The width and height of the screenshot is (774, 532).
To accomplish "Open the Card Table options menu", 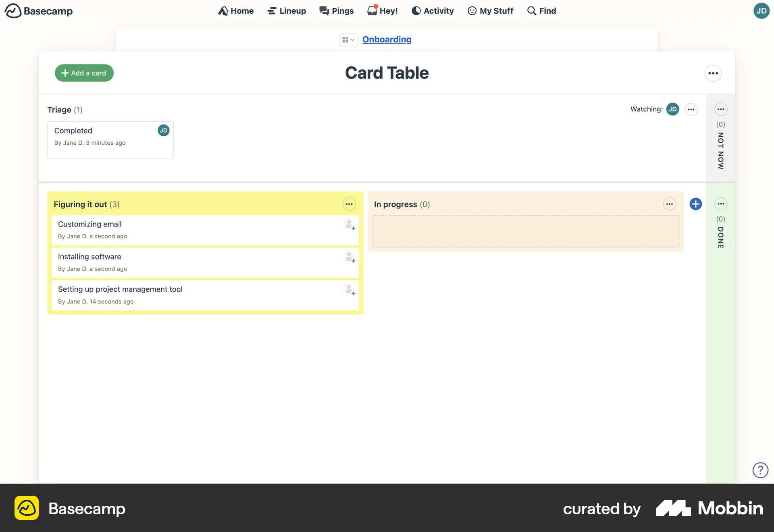I will (x=713, y=73).
